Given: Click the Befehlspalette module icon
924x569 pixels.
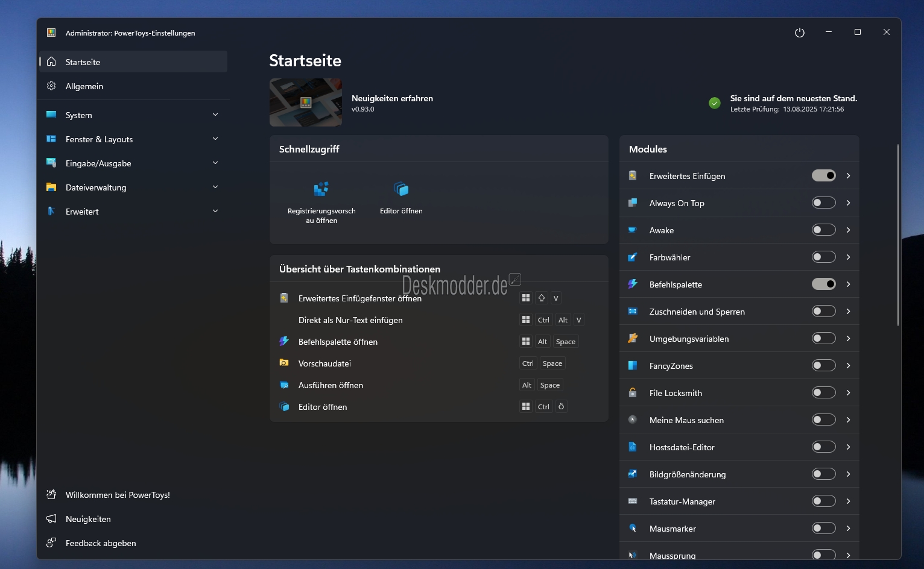Looking at the screenshot, I should pos(633,284).
